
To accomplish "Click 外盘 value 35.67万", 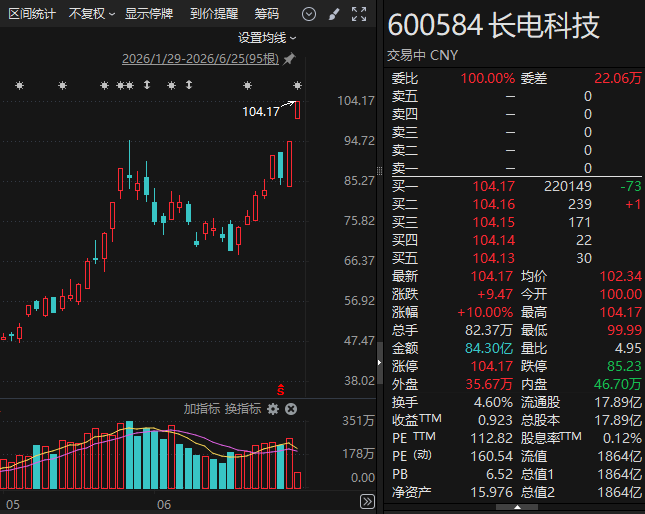I will click(489, 384).
